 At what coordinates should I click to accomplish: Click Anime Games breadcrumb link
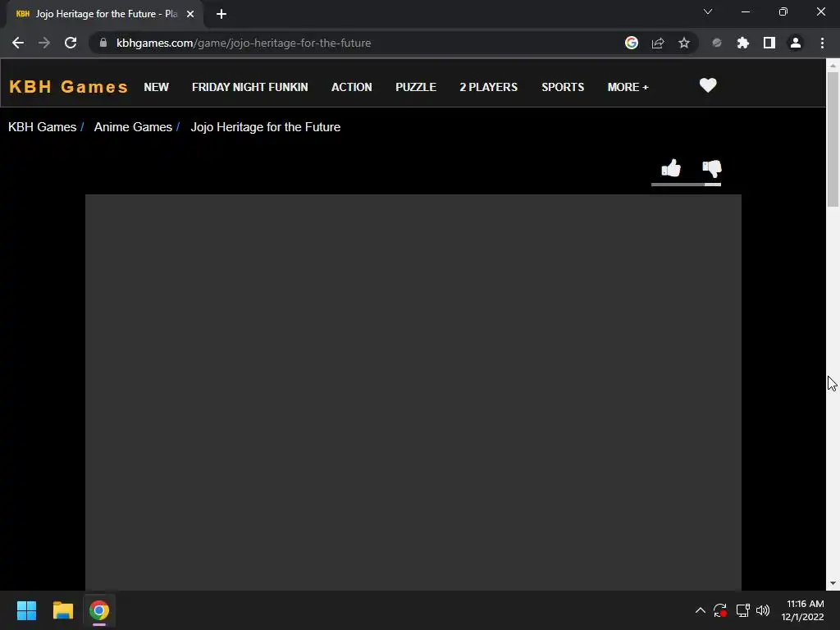[x=133, y=127]
